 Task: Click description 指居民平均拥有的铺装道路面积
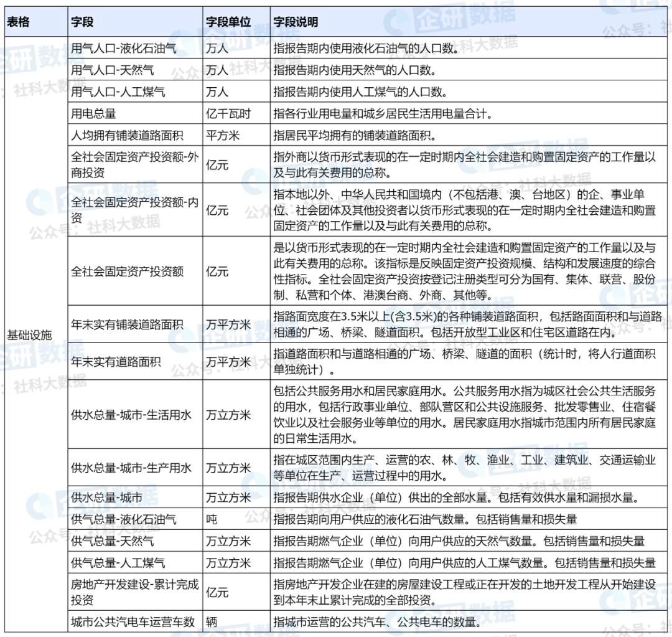tap(469, 135)
